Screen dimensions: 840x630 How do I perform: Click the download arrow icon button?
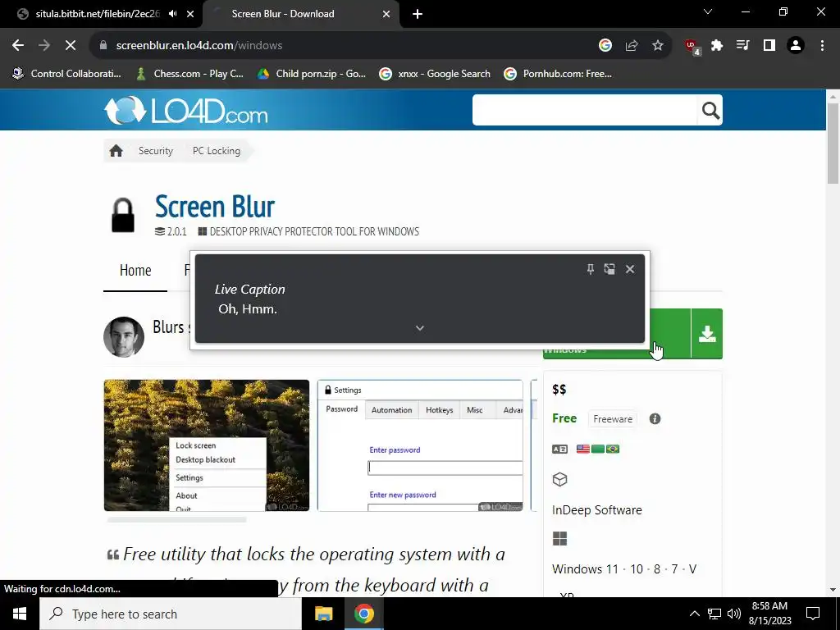point(707,334)
